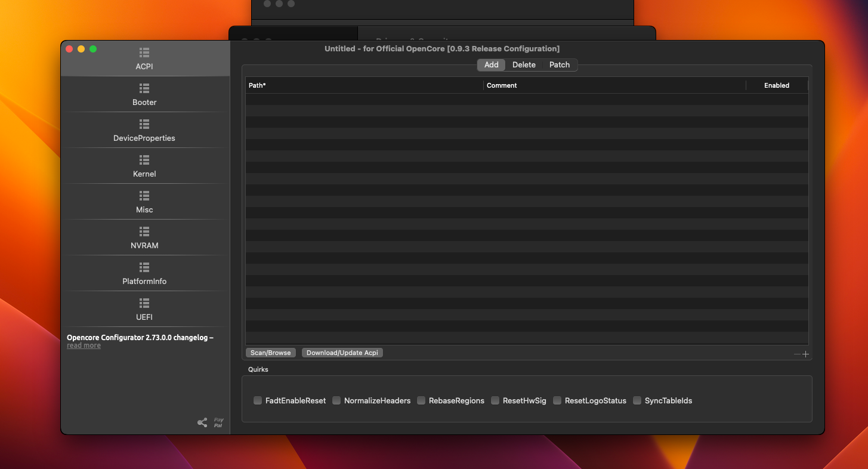Check the ResetHwSig option
This screenshot has width=868, height=469.
(495, 400)
